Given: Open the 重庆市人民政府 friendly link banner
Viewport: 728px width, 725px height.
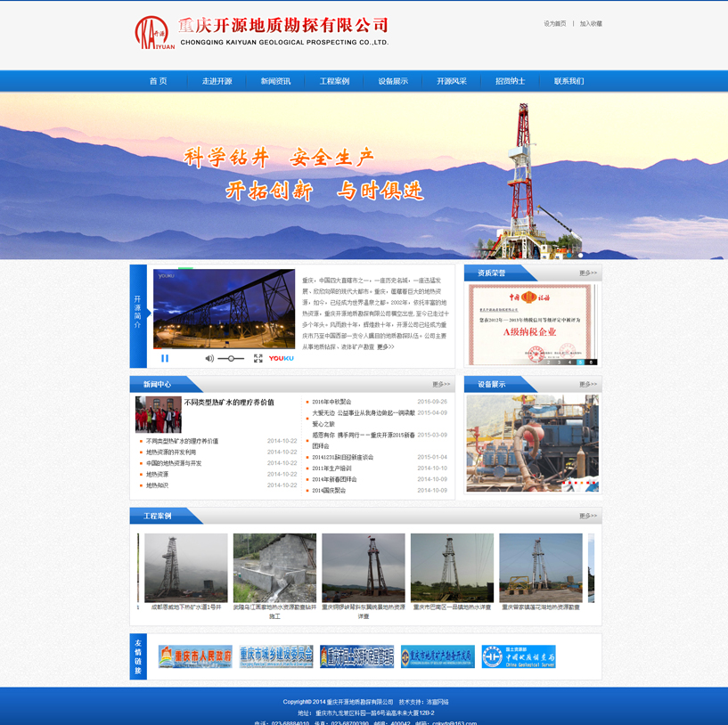Looking at the screenshot, I should [x=195, y=656].
